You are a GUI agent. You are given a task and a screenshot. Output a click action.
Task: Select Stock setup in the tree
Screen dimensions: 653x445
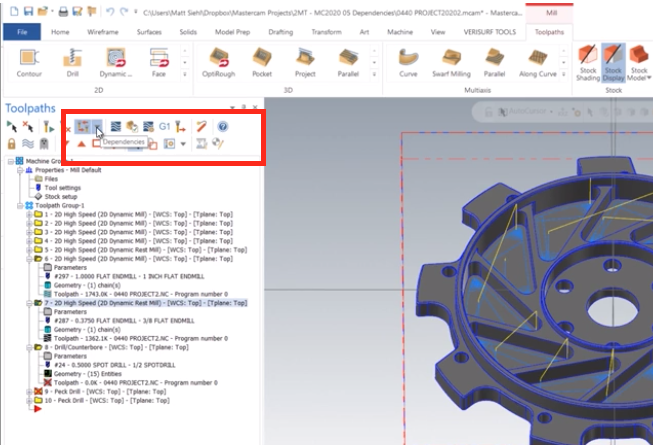tap(61, 196)
